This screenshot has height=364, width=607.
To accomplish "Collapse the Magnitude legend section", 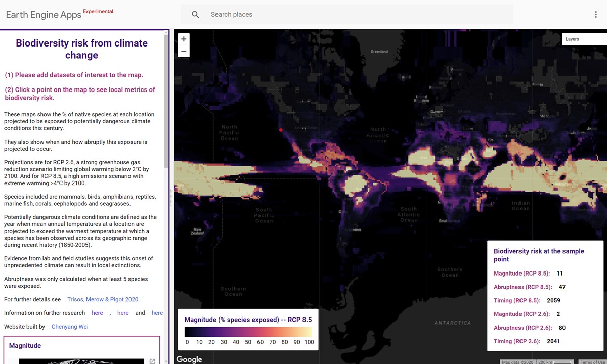I will (25, 345).
